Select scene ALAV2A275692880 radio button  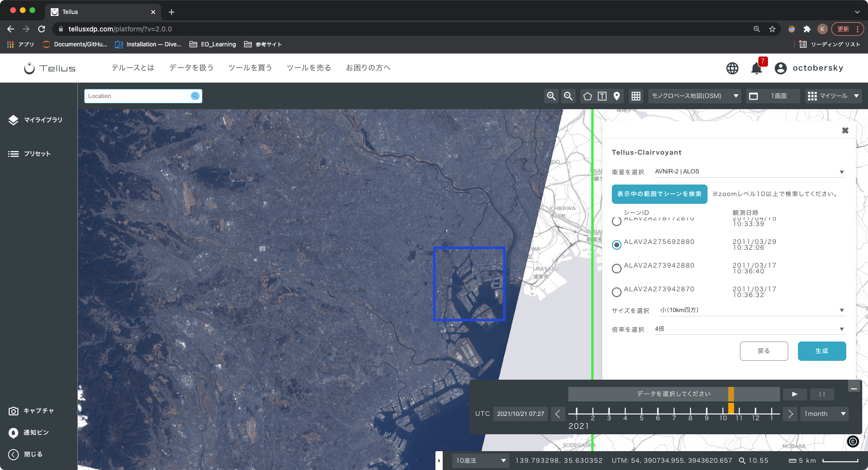click(x=617, y=245)
